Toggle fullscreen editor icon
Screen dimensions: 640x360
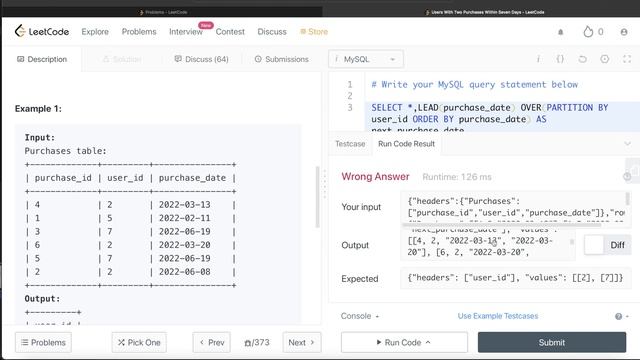coord(627,59)
